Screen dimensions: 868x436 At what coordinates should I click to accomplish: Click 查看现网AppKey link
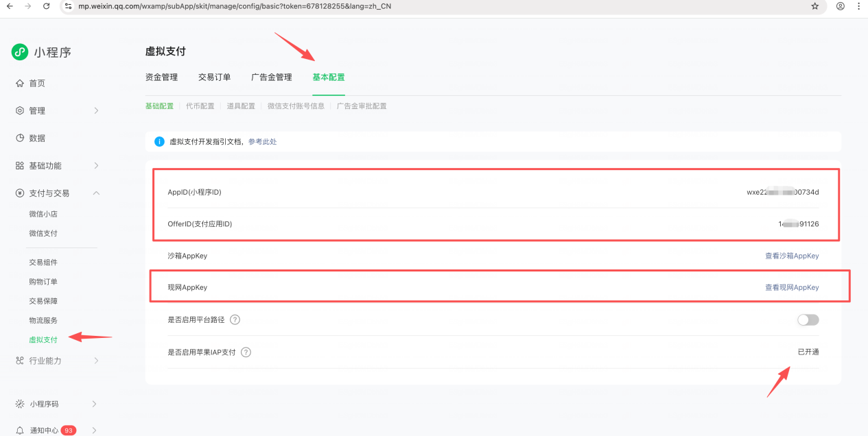pos(792,287)
